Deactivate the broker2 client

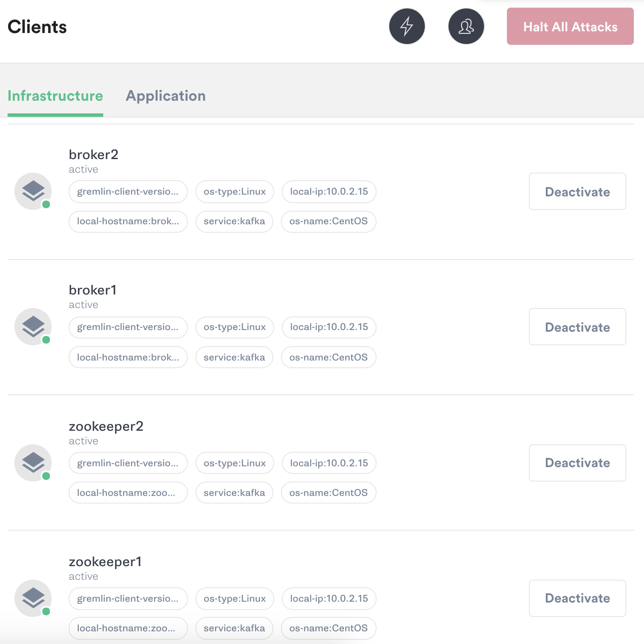[x=577, y=191]
